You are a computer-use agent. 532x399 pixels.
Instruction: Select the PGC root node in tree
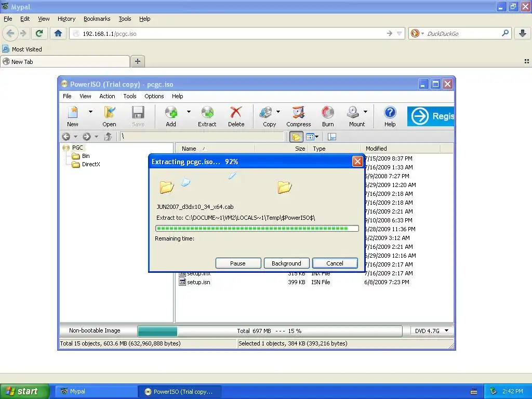click(73, 148)
